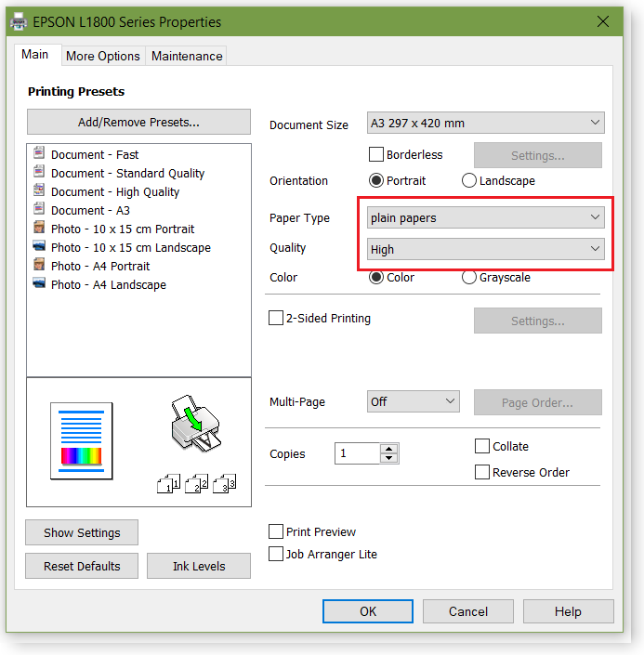Select Landscape orientation
Image resolution: width=644 pixels, height=655 pixels.
pos(469,180)
